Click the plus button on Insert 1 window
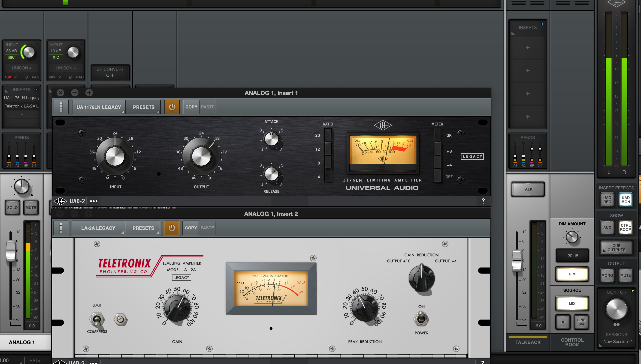The width and height of the screenshot is (641, 364). coord(89,93)
